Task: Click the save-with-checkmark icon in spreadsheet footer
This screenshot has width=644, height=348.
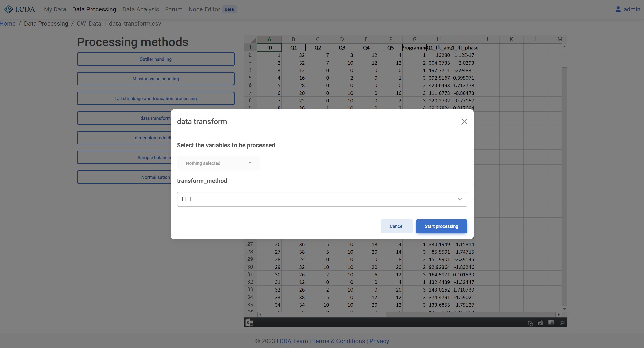Action: (x=540, y=323)
